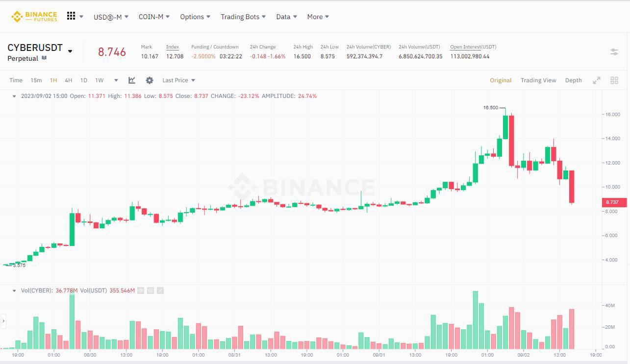Open the Data dropdown menu

coord(286,17)
